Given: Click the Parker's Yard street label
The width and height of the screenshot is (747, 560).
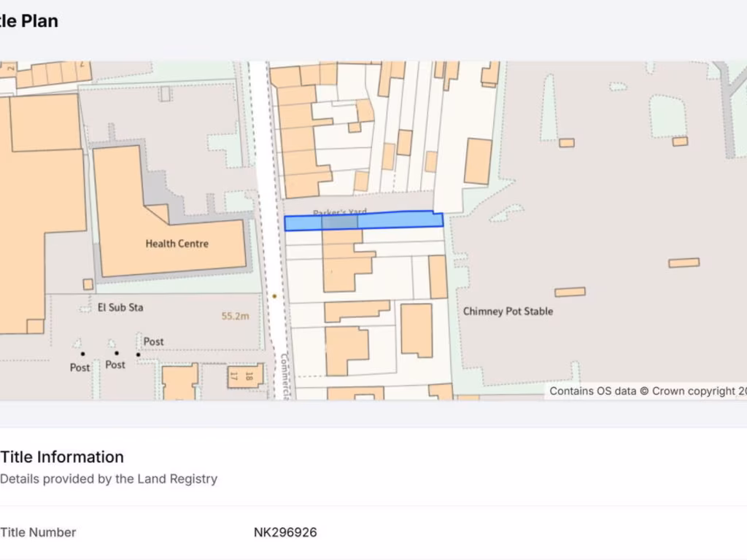Looking at the screenshot, I should point(339,213).
